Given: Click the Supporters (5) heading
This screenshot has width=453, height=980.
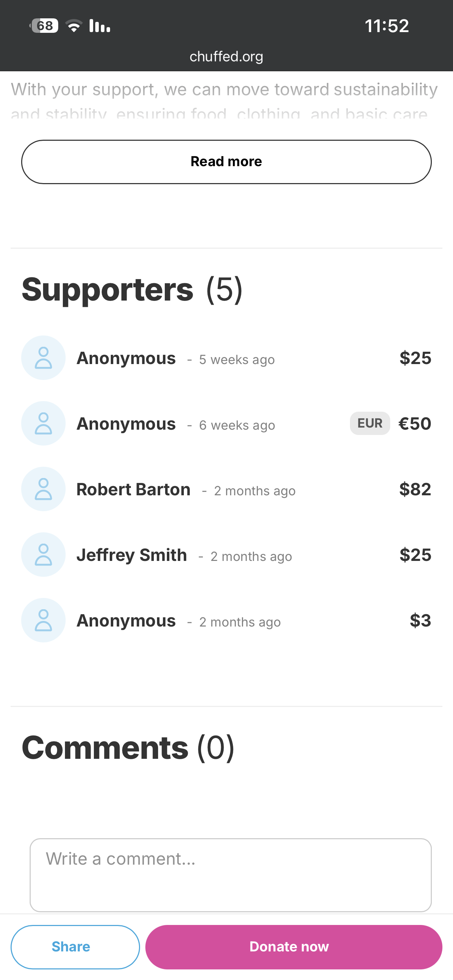Looking at the screenshot, I should coord(132,289).
